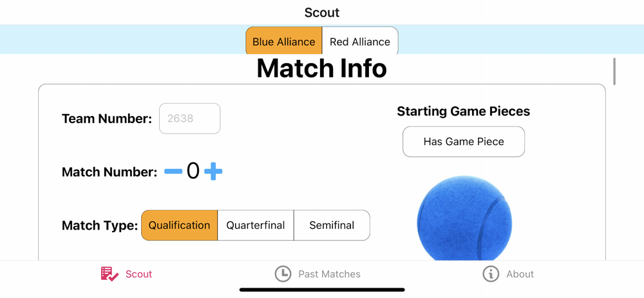Choose Qualification match type
Viewport: 644px width, 298px height.
click(x=180, y=225)
